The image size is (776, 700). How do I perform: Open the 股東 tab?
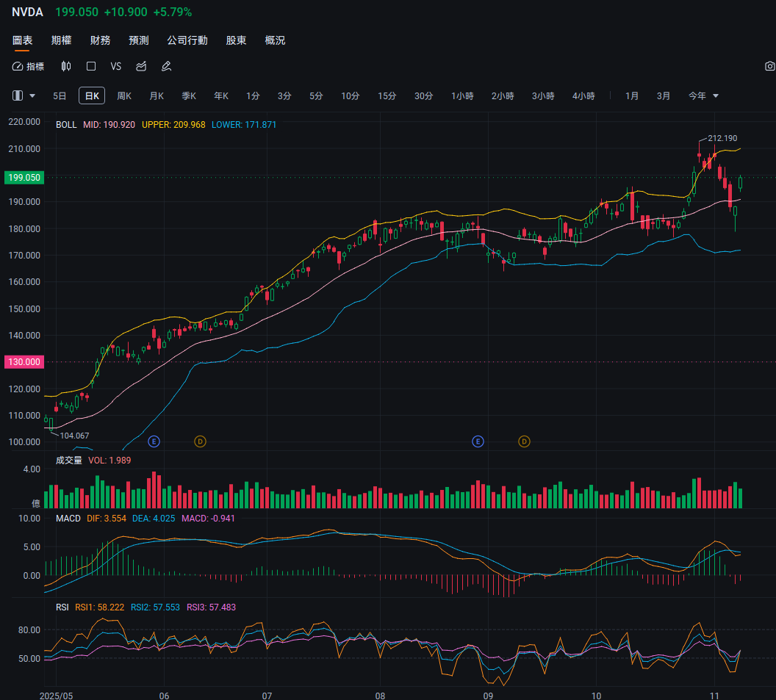point(236,40)
